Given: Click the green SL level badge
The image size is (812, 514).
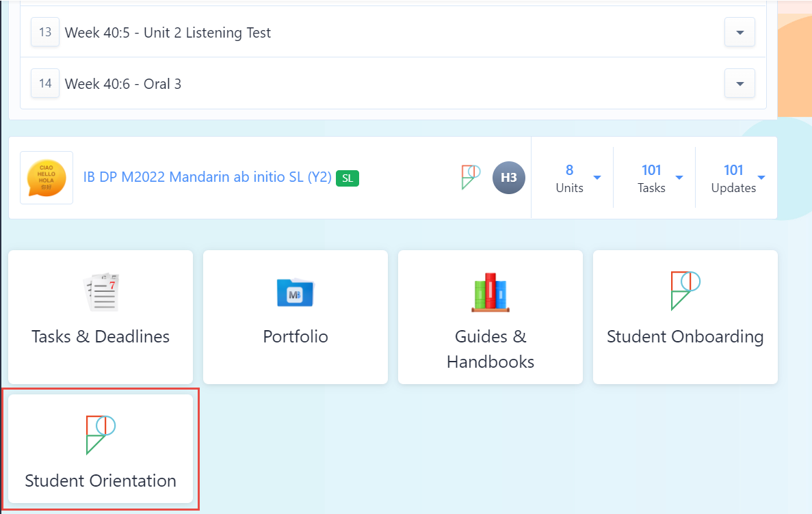Looking at the screenshot, I should (348, 178).
